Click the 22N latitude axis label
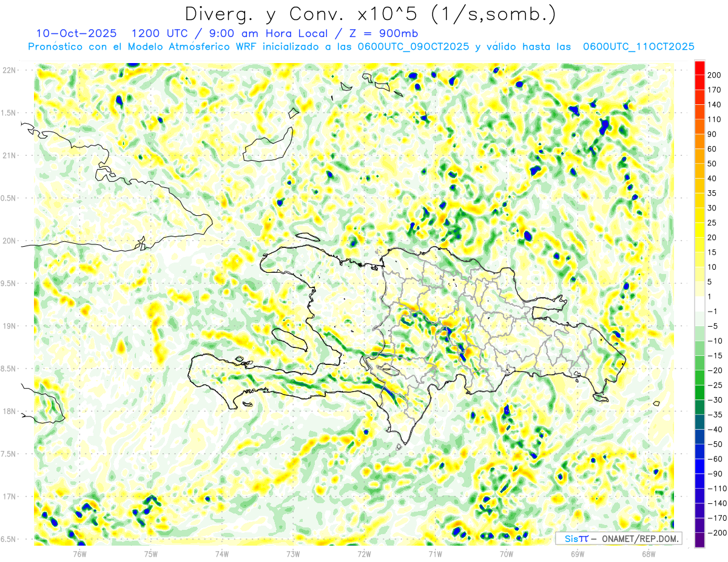The width and height of the screenshot is (728, 562). (9, 70)
